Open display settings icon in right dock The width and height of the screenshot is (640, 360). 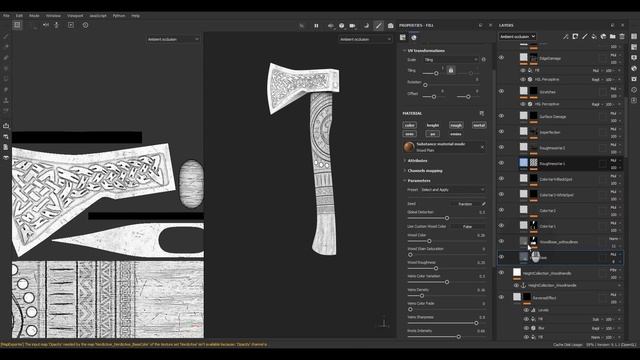point(634,58)
